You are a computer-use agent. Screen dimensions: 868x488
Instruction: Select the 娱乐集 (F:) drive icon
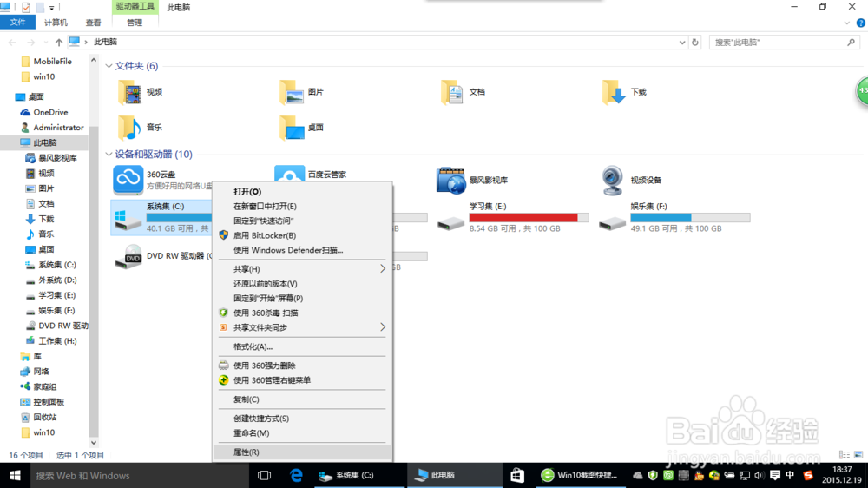pos(612,222)
